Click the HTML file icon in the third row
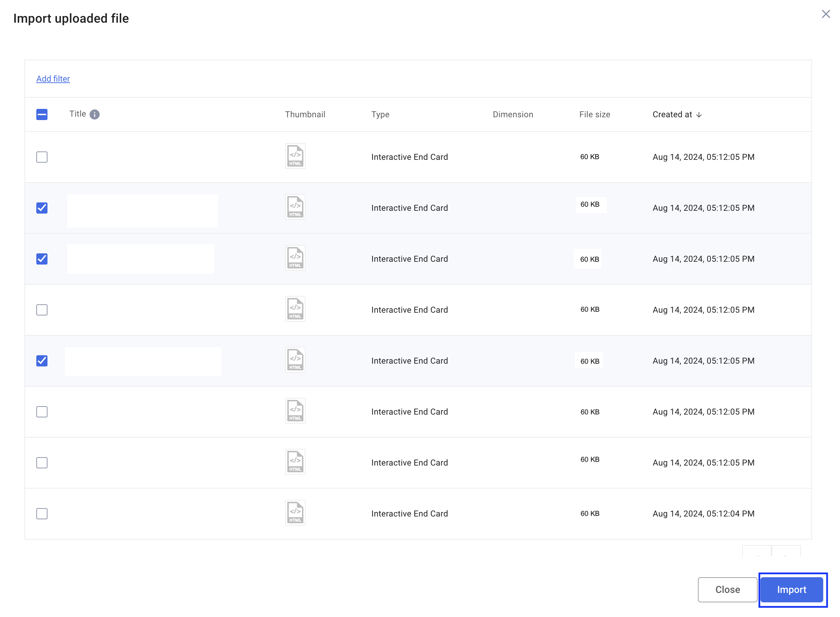 295,257
